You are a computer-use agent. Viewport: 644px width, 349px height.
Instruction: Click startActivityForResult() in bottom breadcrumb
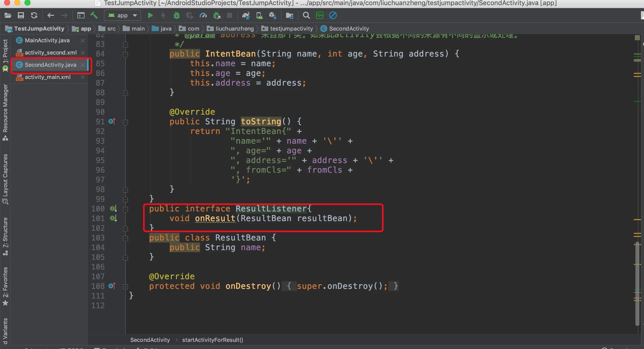pyautogui.click(x=213, y=340)
